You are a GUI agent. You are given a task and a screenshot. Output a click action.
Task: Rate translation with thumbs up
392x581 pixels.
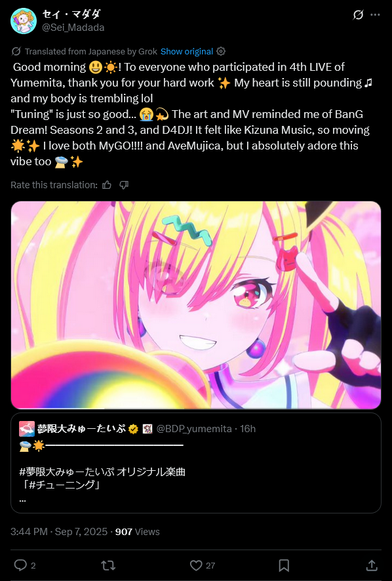(x=107, y=185)
